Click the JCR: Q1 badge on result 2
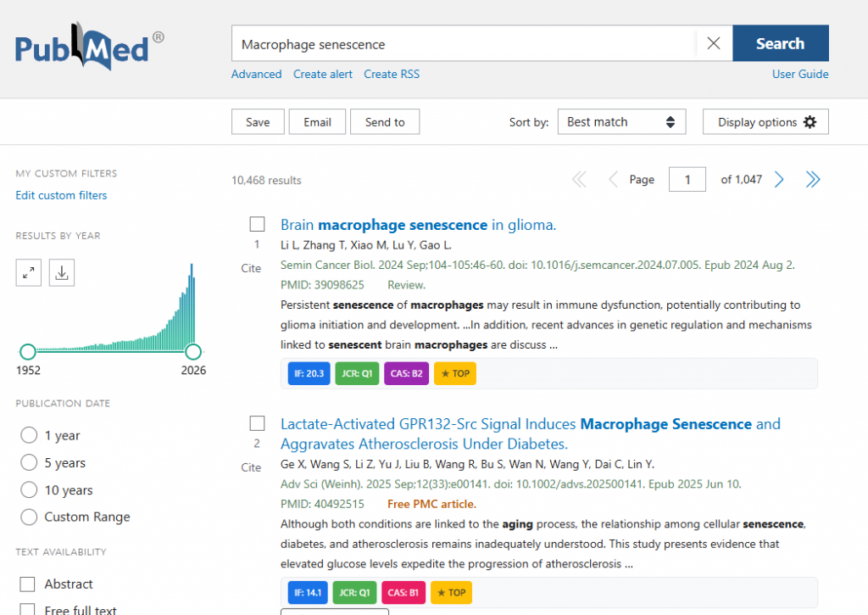 pyautogui.click(x=355, y=593)
